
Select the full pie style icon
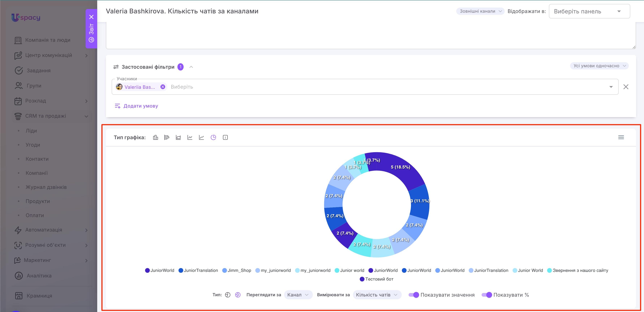[227, 295]
